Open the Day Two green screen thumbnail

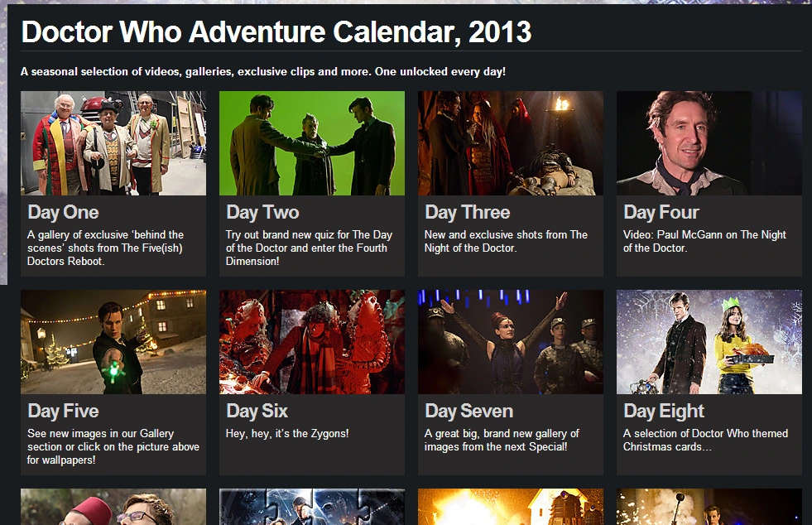(312, 143)
